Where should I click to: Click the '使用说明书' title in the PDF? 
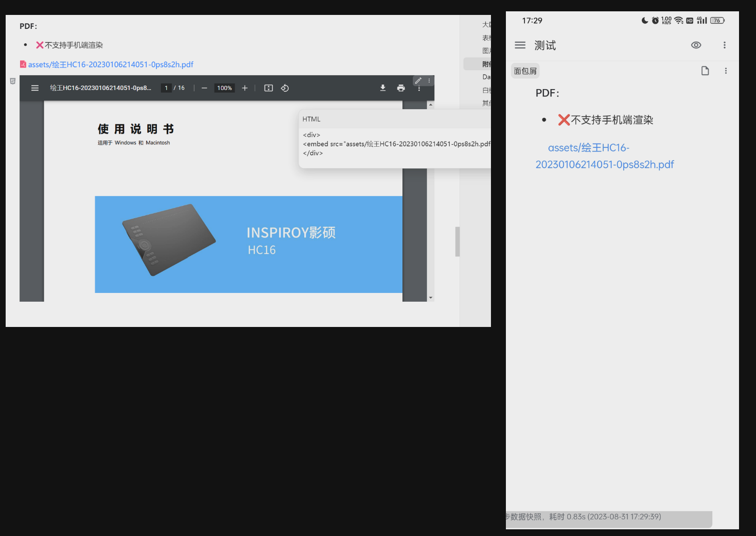(136, 129)
